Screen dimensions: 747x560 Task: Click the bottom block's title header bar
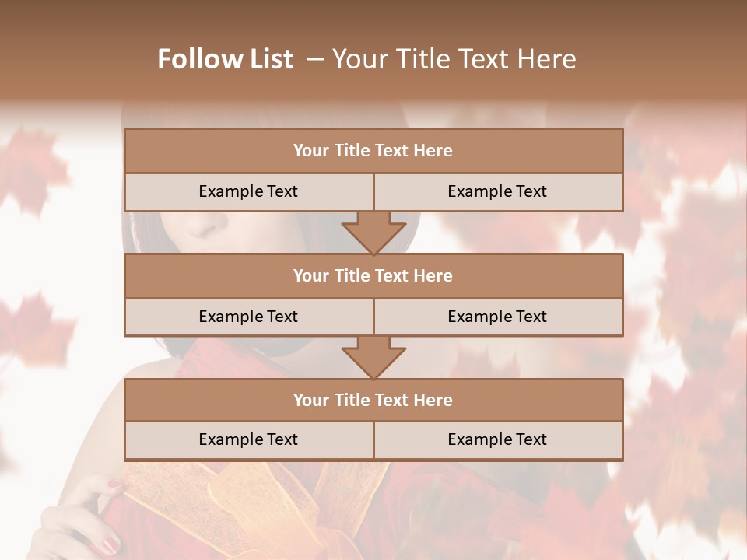tap(373, 400)
